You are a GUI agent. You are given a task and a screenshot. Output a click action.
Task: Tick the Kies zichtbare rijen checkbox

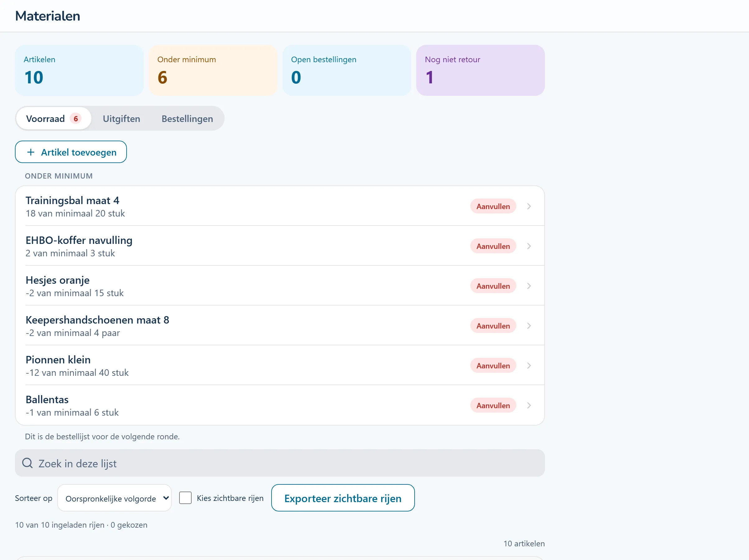coord(185,498)
